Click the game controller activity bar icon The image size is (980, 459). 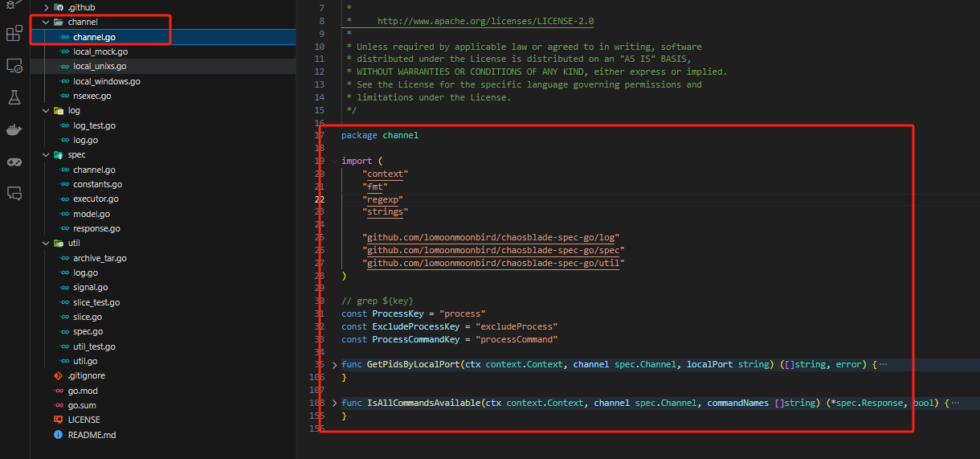pyautogui.click(x=14, y=162)
